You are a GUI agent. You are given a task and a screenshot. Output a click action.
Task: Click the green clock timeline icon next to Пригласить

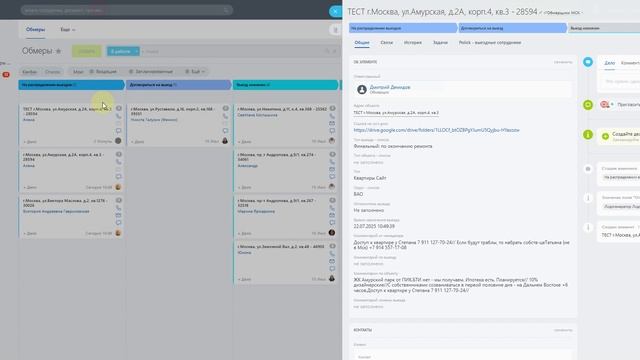click(588, 105)
